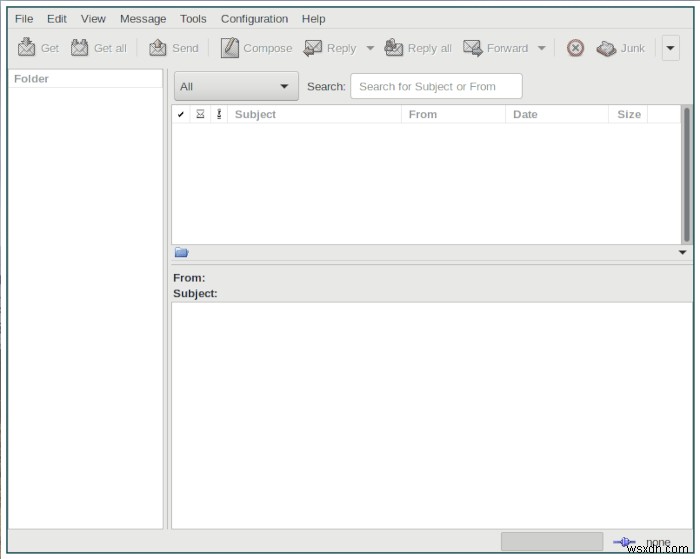Screen dimensions: 700x559
Task: Open the Configuration menu
Action: (254, 19)
